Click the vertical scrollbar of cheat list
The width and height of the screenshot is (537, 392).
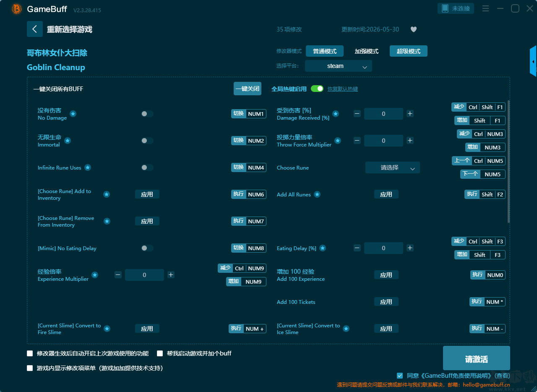pos(509,162)
